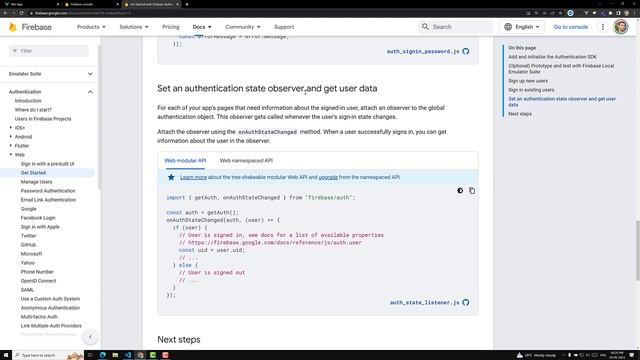Viewport: 640px width, 360px height.
Task: Click the Firebase logo icon
Action: click(x=13, y=27)
